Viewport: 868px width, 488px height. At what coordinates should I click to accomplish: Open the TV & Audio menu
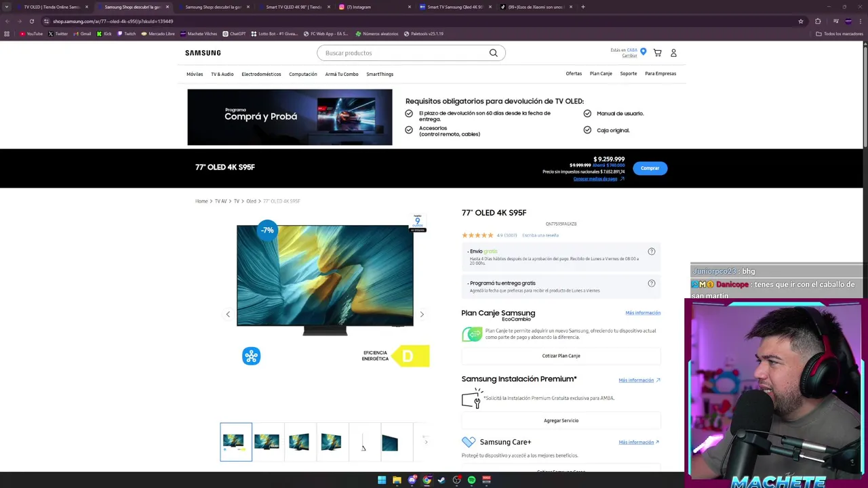tap(222, 74)
